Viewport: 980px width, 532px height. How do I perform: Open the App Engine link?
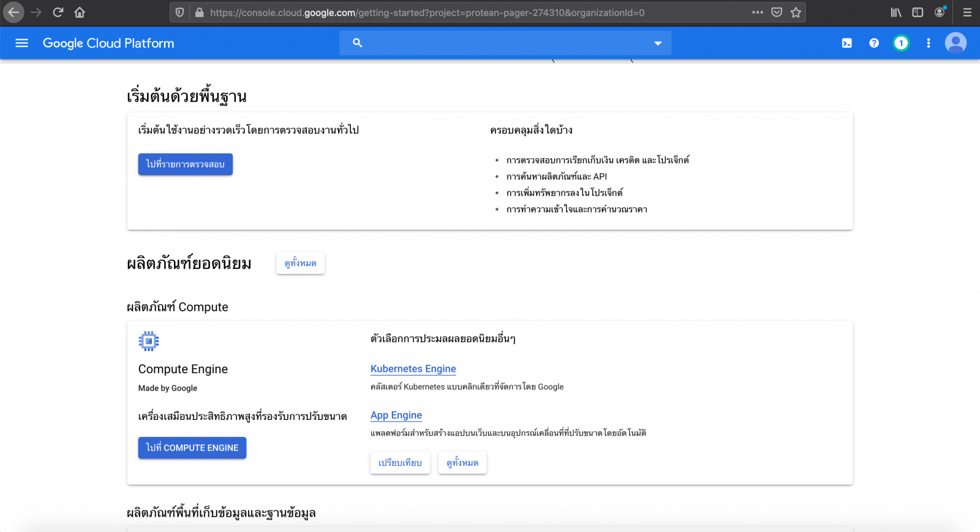point(396,416)
